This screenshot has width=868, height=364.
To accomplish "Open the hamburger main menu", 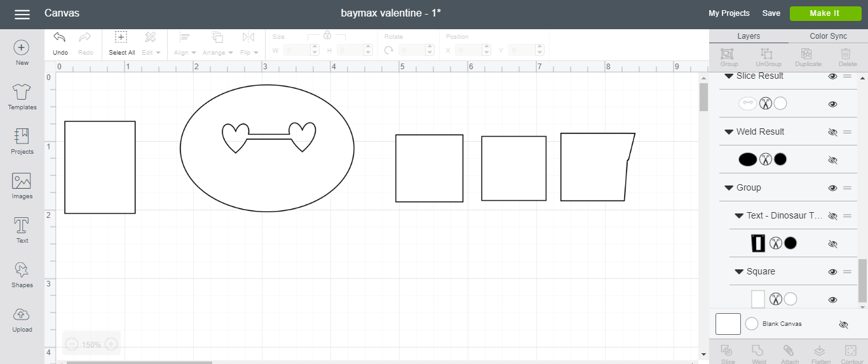I will tap(22, 14).
